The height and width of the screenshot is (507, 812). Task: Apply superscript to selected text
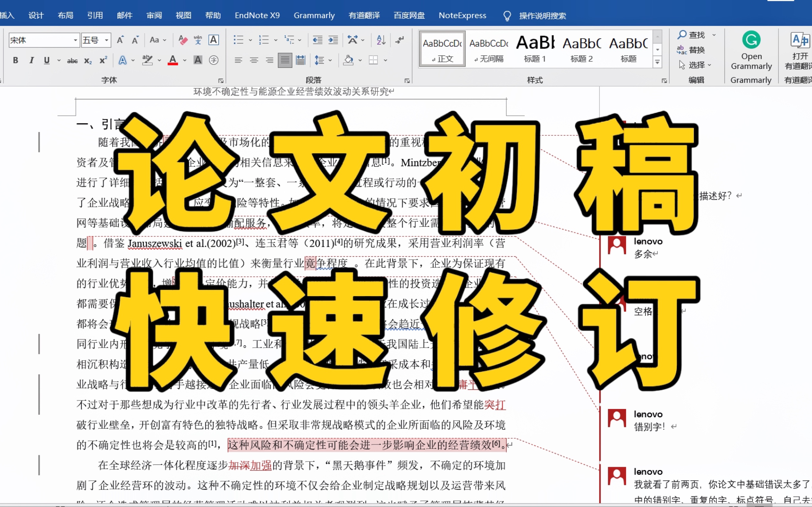(x=103, y=60)
